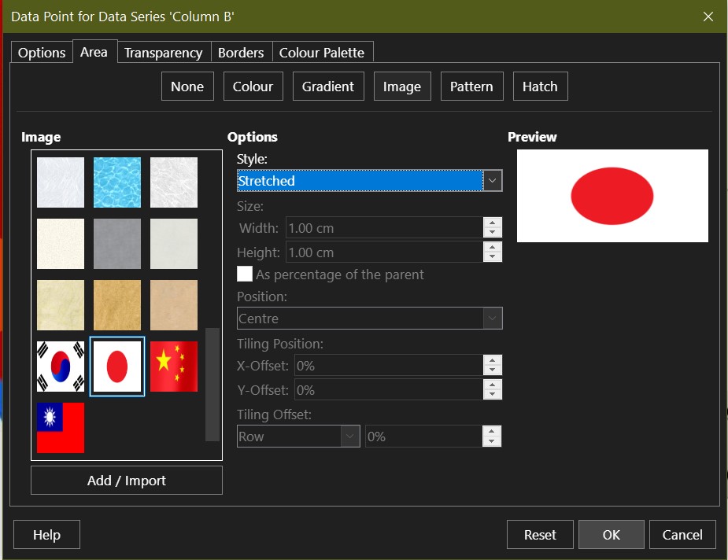728x560 pixels.
Task: Click the Width size input field
Action: (x=383, y=228)
